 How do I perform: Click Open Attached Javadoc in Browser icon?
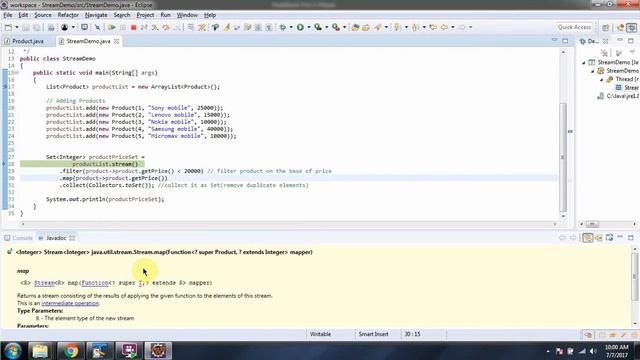(609, 238)
